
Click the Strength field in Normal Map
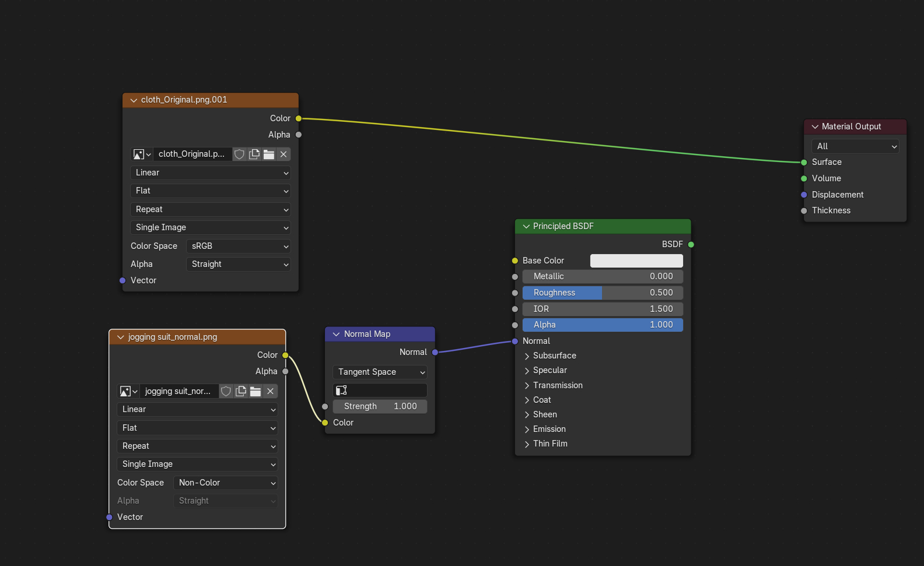click(380, 406)
